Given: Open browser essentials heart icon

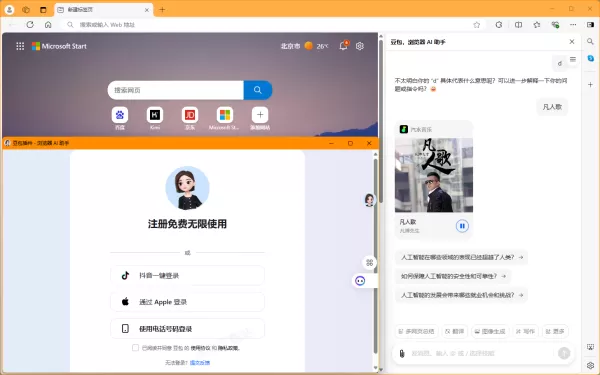Looking at the screenshot, I should 555,24.
